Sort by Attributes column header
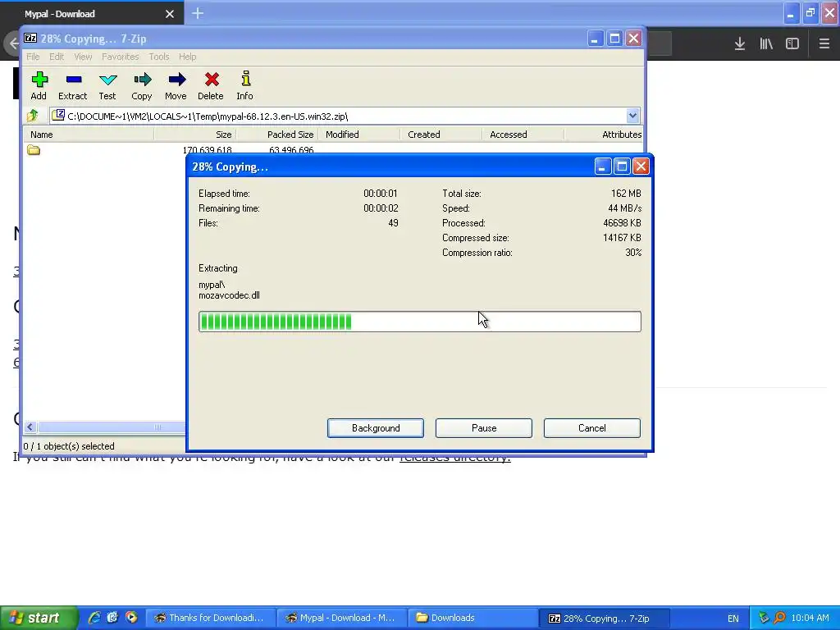Screen dimensions: 840x630 (604, 135)
